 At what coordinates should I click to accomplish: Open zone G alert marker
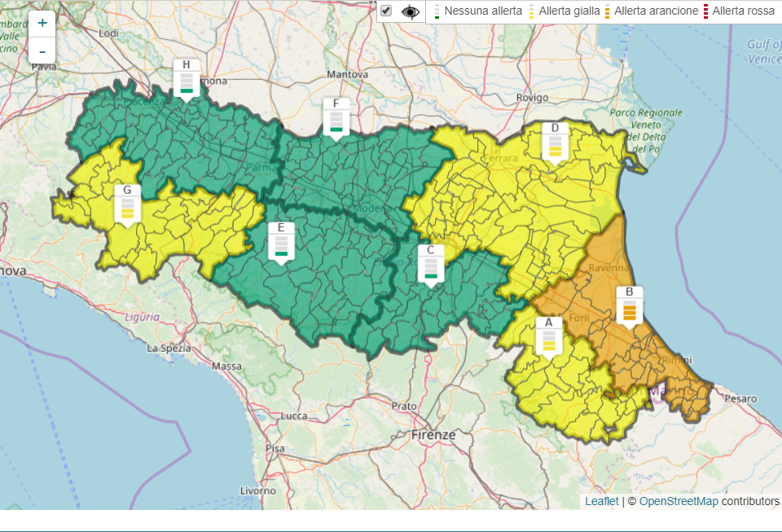pos(127,204)
